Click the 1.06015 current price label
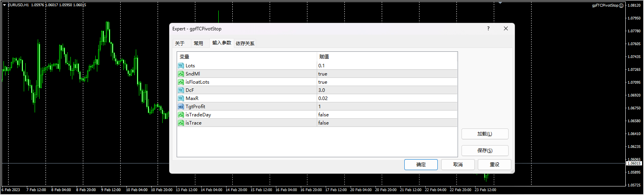This screenshot has height=195, width=644. tap(634, 163)
